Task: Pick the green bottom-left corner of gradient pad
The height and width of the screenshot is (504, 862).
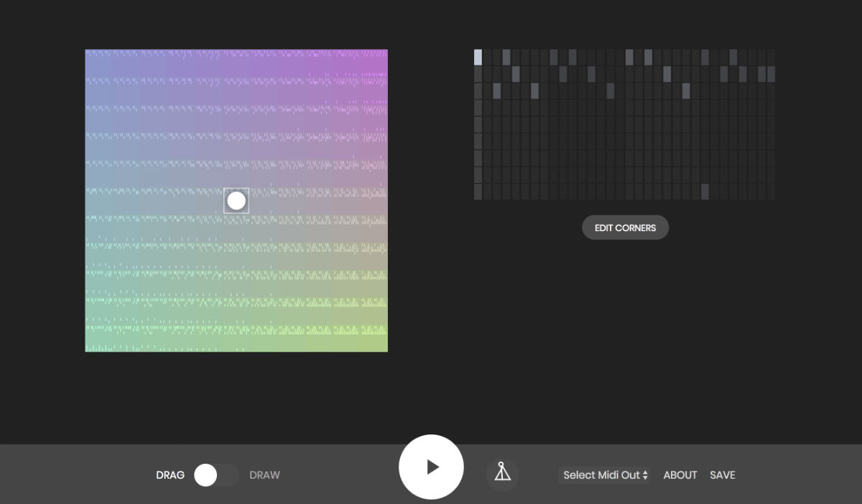Action: coord(92,345)
